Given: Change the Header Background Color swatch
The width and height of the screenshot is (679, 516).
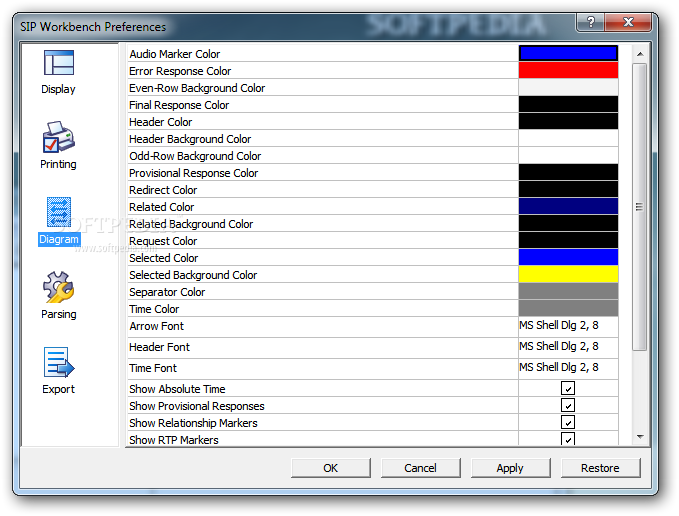Looking at the screenshot, I should click(x=568, y=138).
